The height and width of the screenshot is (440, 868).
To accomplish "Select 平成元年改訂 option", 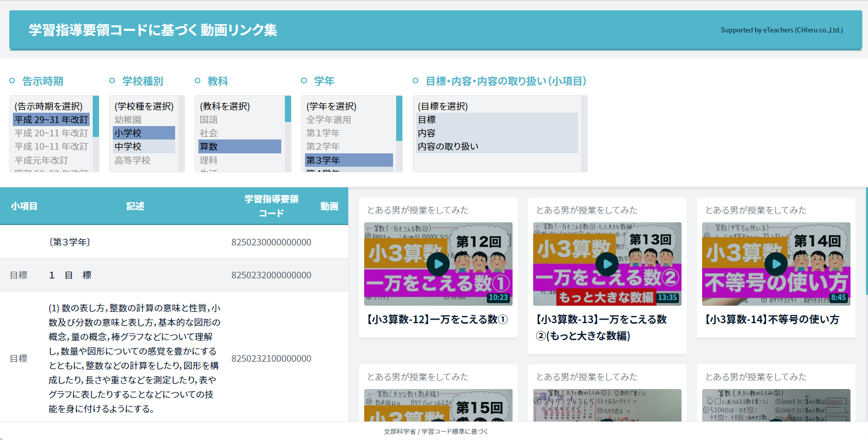I will coord(52,160).
